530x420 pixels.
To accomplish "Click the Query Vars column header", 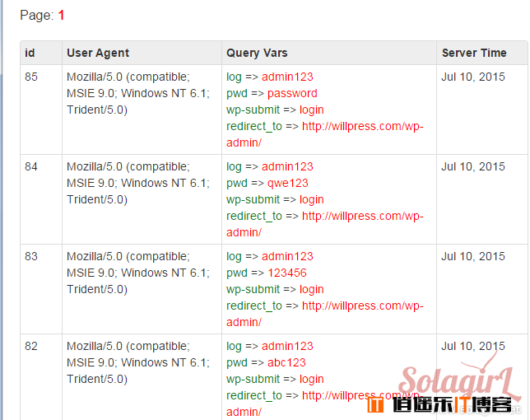I will pos(257,53).
